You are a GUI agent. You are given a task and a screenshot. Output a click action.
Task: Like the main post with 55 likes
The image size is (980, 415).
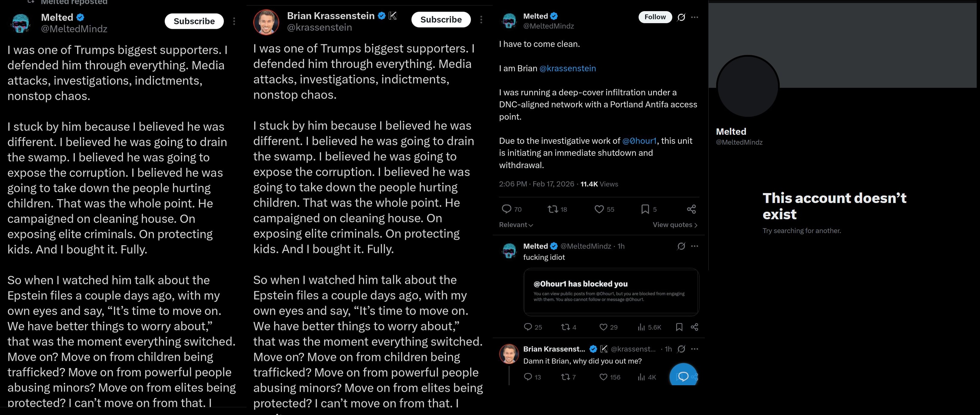tap(599, 209)
